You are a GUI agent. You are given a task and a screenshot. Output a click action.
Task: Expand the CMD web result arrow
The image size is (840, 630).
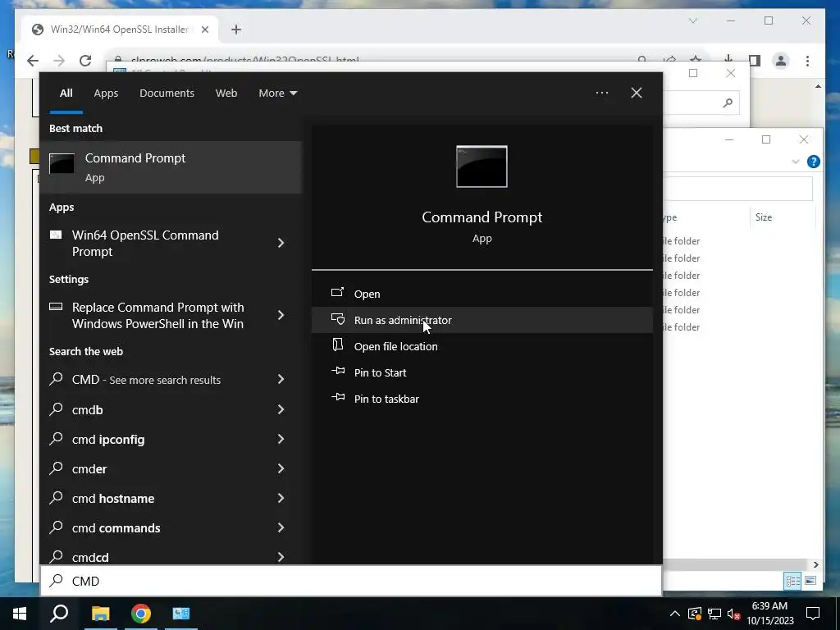tap(281, 379)
